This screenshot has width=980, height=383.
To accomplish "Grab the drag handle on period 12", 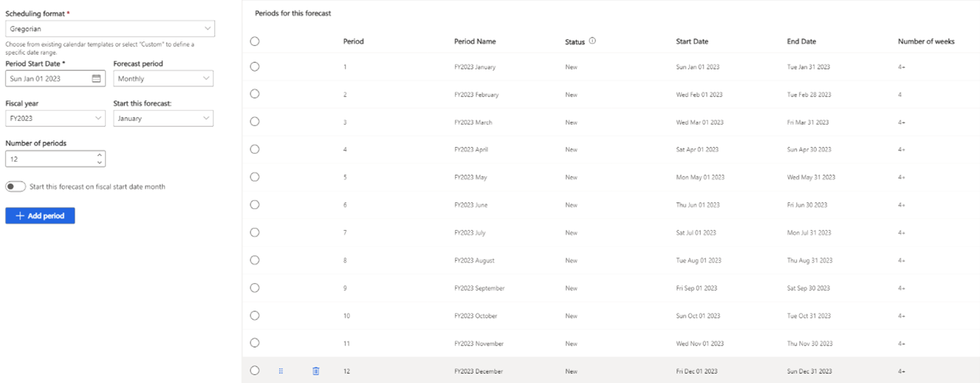I will point(281,371).
